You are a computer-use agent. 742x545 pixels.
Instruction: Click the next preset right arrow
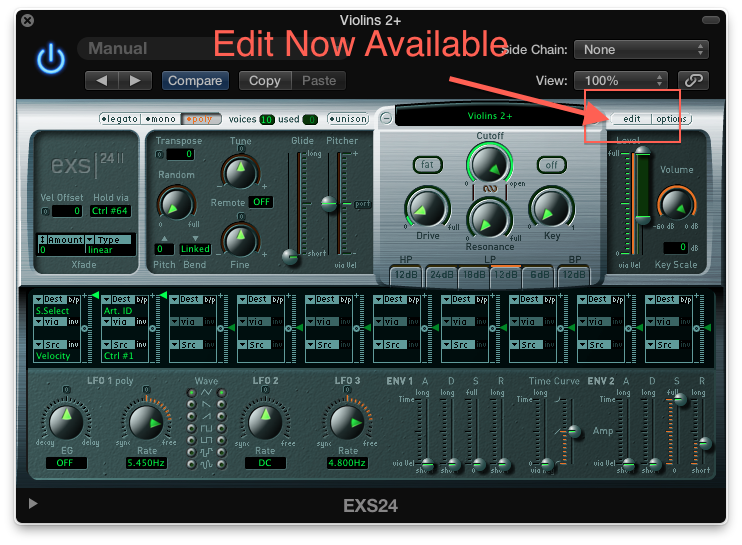(x=135, y=80)
